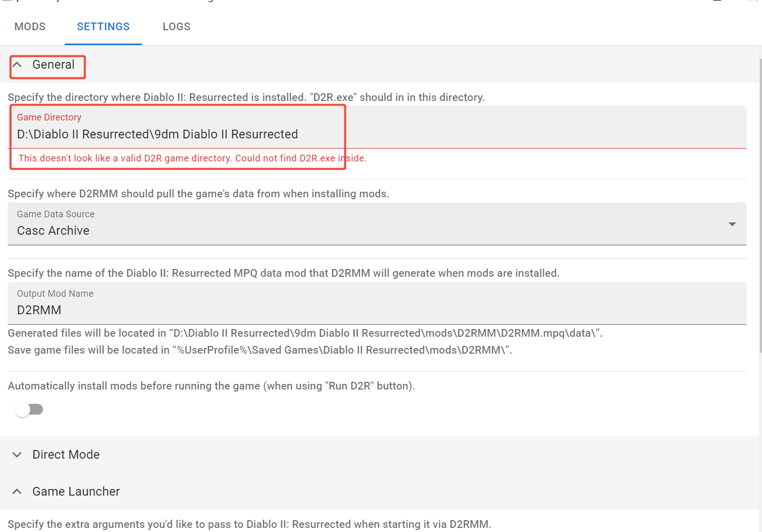Click the invalid D2R directory error message

click(x=192, y=158)
